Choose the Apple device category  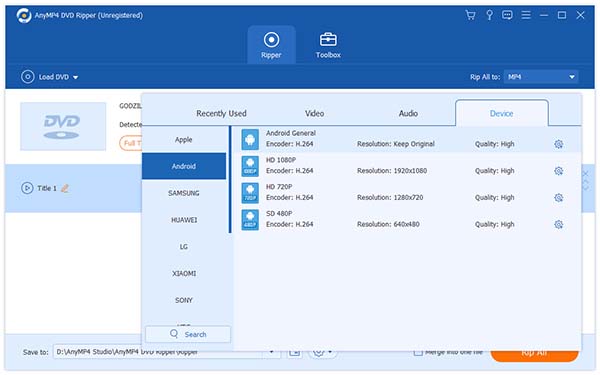[184, 140]
